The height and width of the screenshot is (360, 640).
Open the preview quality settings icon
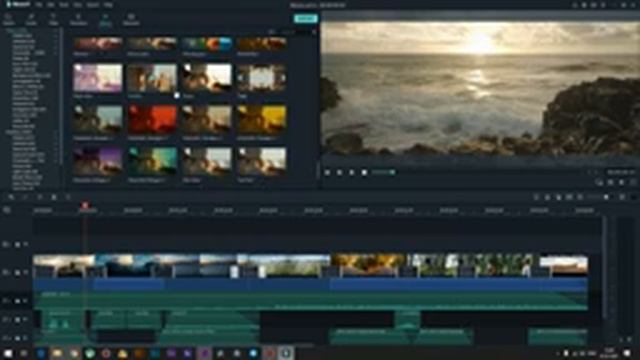pos(599,182)
